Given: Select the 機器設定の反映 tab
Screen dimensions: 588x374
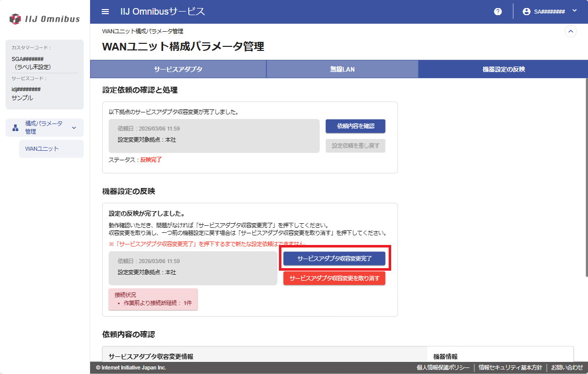Looking at the screenshot, I should [x=503, y=70].
